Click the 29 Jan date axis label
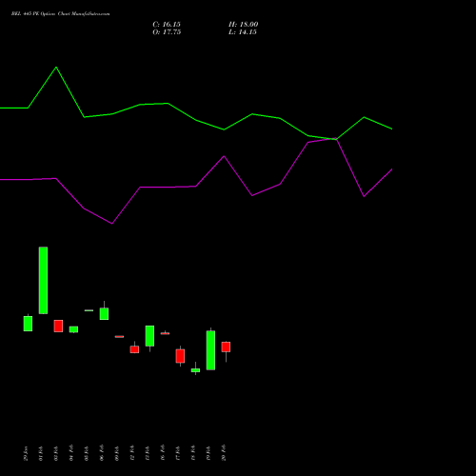 click(26, 453)
